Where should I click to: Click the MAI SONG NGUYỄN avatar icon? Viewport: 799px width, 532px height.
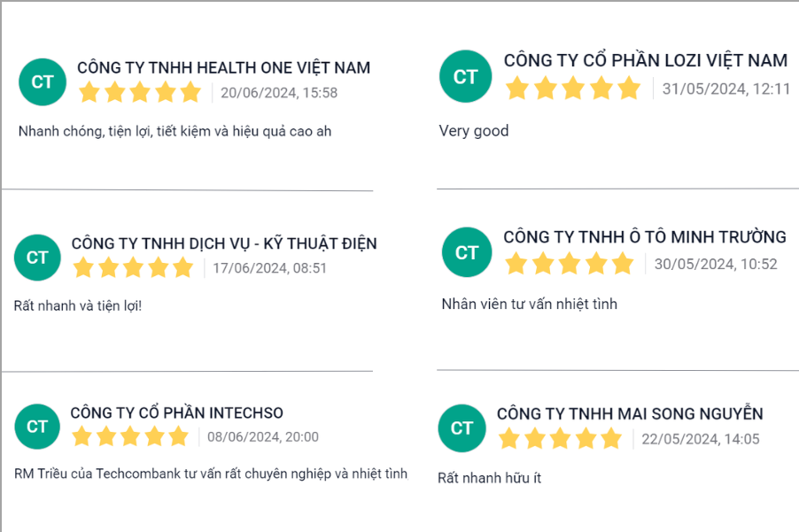(462, 428)
